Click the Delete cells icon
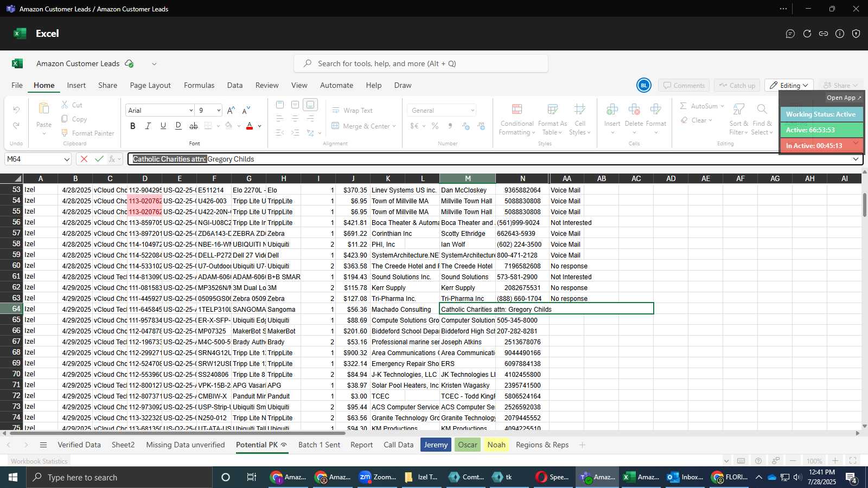Viewport: 868px width, 488px height. coord(634,110)
